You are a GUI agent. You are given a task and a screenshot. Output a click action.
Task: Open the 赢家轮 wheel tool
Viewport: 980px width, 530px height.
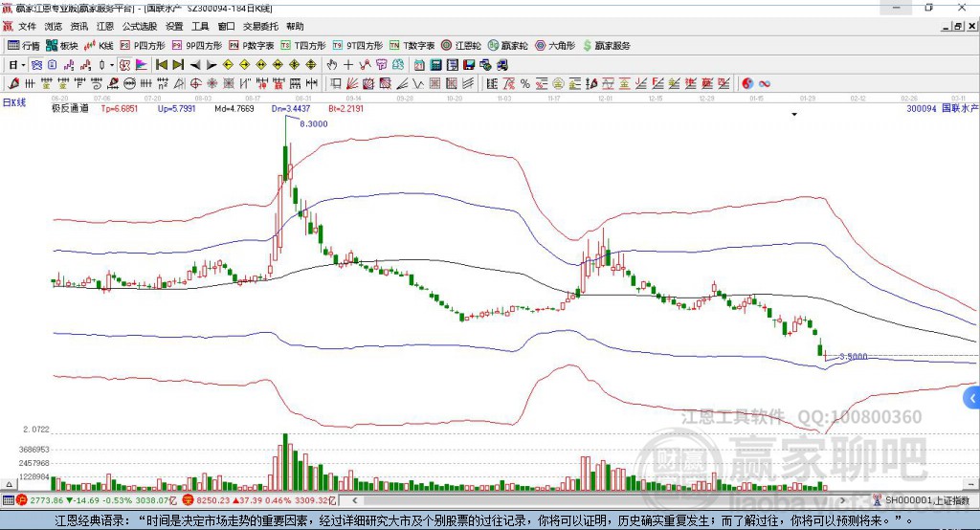point(507,46)
